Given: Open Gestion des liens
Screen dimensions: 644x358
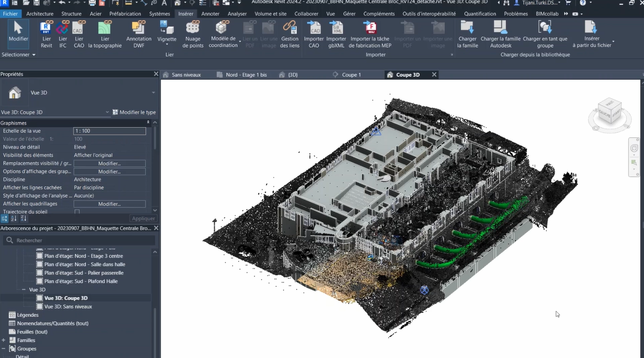Looking at the screenshot, I should point(290,34).
